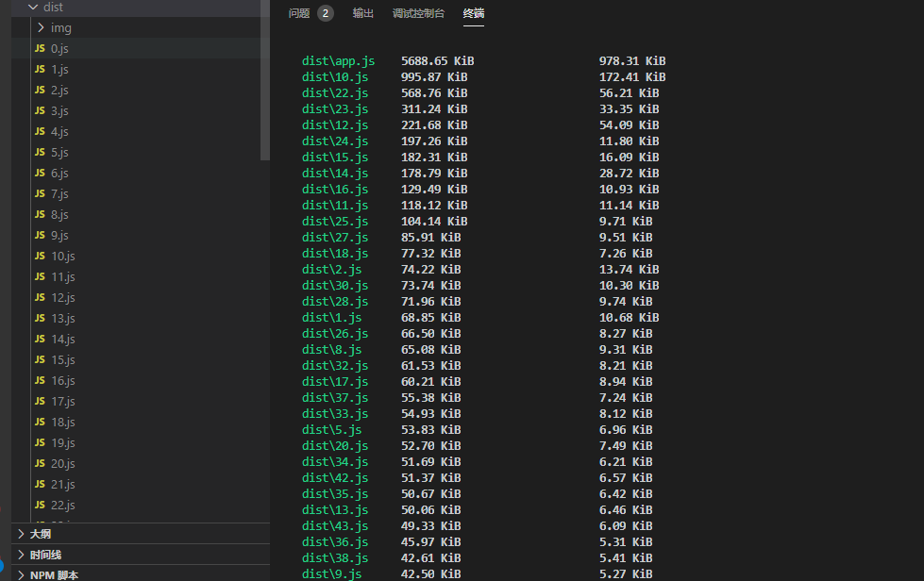Click the JS icon beside 10.js
This screenshot has width=924, height=581.
(x=40, y=256)
